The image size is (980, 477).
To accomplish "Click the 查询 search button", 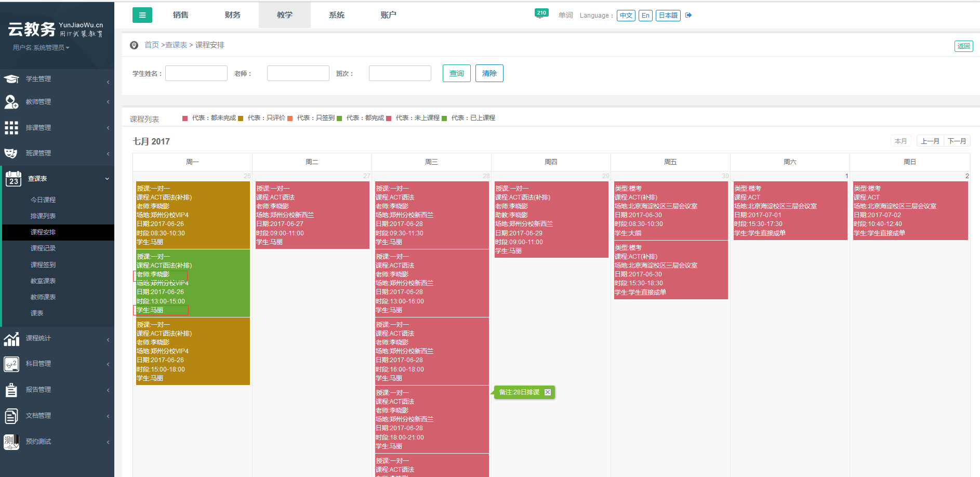I will tap(456, 73).
